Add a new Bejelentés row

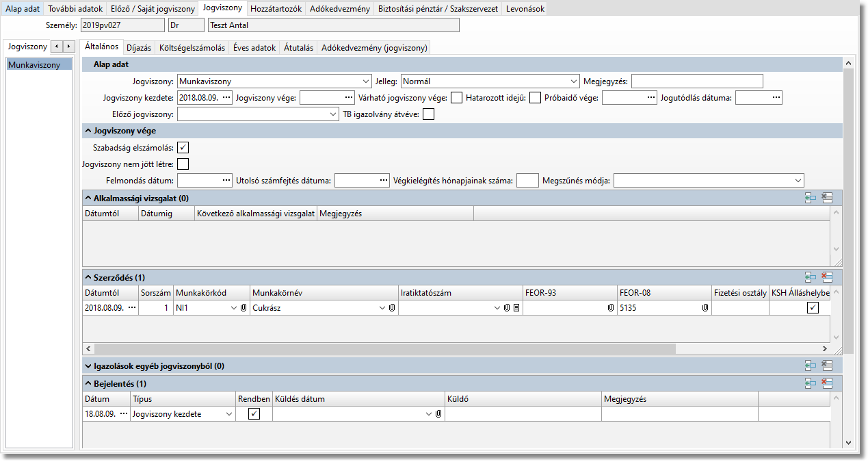pyautogui.click(x=811, y=383)
